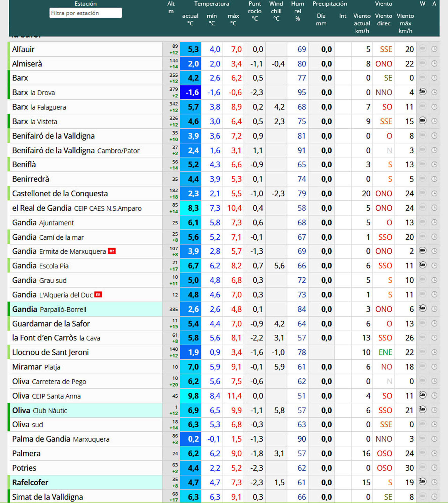The height and width of the screenshot is (503, 448).
Task: Click the 11,4 max temperature for Oliva CEIP Santa Anna
Action: click(234, 396)
